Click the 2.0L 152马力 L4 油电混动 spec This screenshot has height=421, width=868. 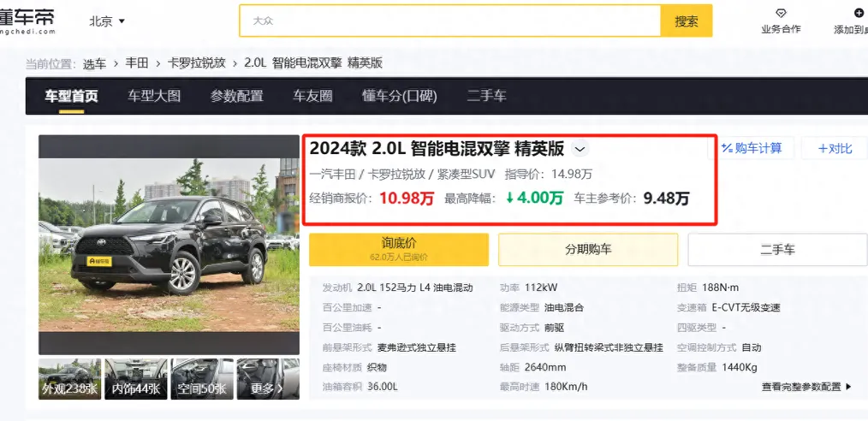tap(415, 288)
